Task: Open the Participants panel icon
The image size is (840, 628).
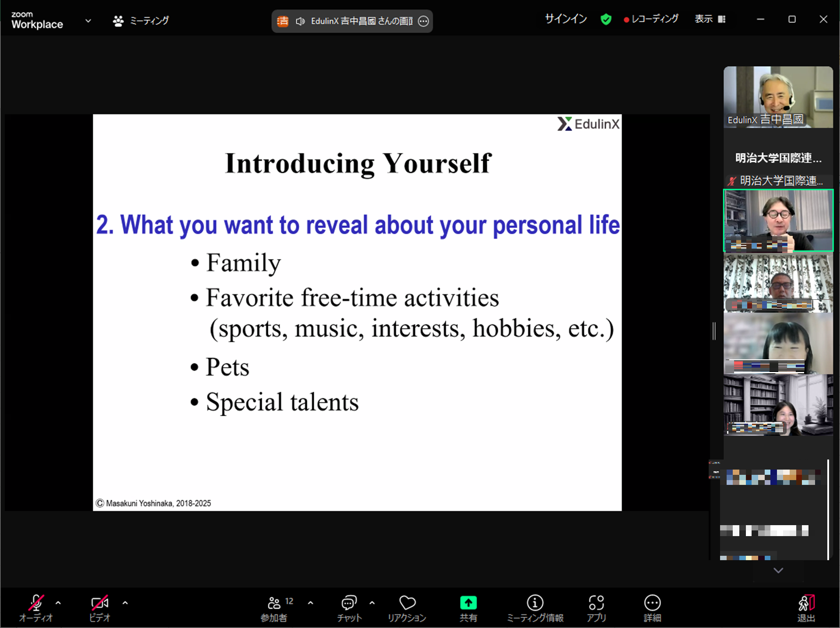Action: click(274, 603)
